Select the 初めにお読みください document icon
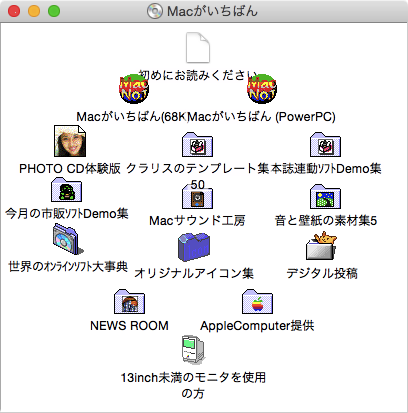Viewport: 408px width, 413px height. pyautogui.click(x=198, y=48)
